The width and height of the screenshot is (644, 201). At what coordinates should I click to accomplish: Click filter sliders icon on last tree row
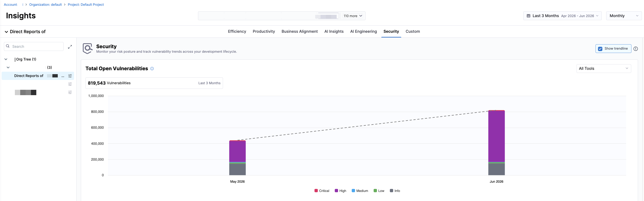click(70, 92)
